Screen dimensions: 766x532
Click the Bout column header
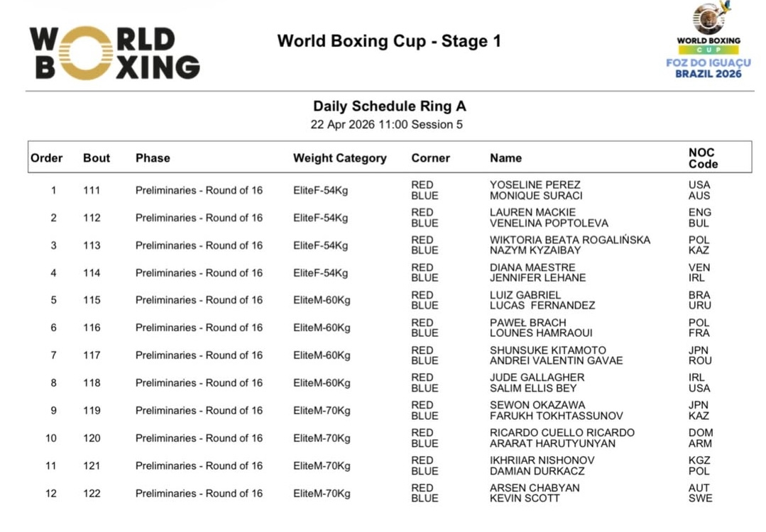point(97,158)
